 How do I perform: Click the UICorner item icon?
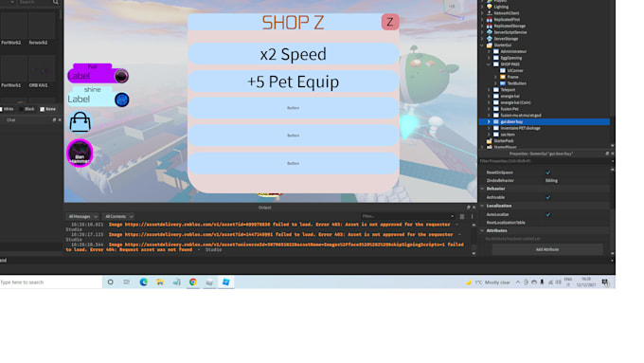pos(503,71)
